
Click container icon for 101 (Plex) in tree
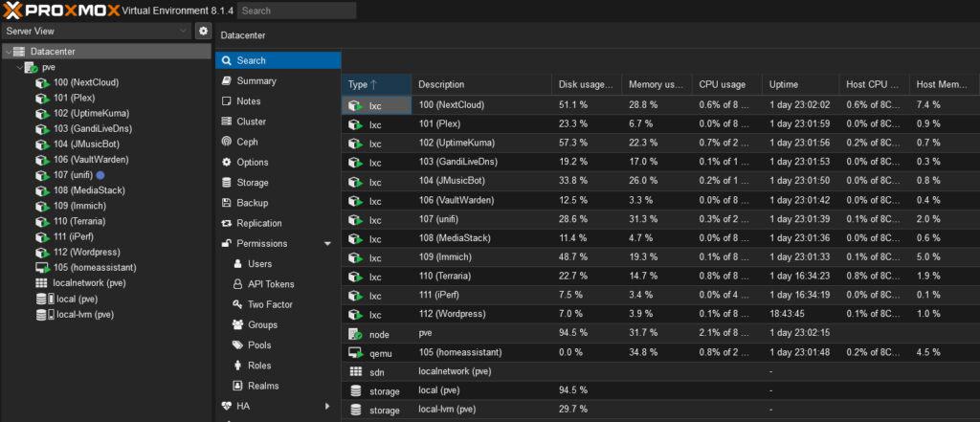(42, 99)
